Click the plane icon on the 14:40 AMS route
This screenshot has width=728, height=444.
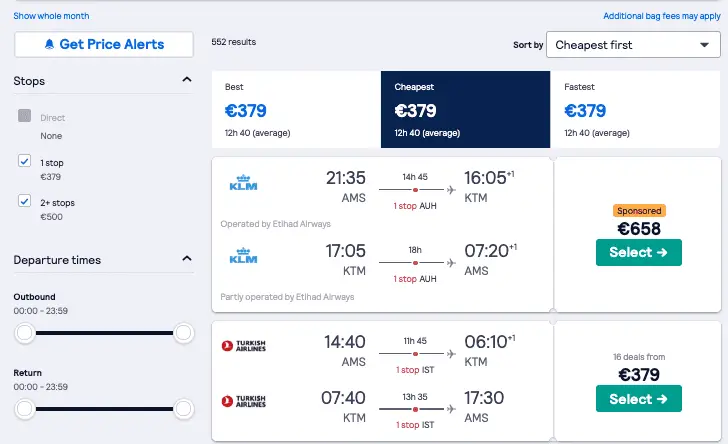pyautogui.click(x=451, y=353)
